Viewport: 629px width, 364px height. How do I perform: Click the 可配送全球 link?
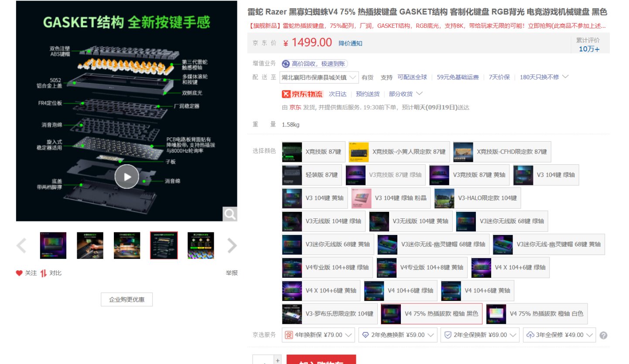coord(412,77)
